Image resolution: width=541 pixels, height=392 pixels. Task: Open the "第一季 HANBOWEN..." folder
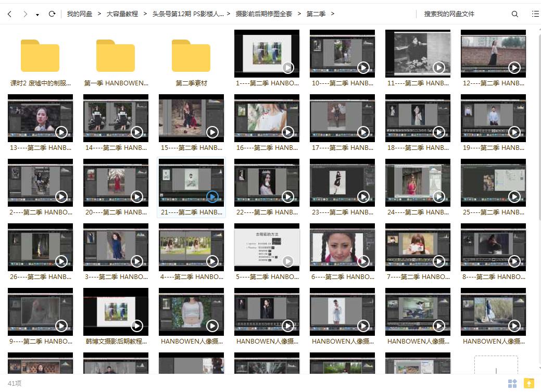[116, 55]
